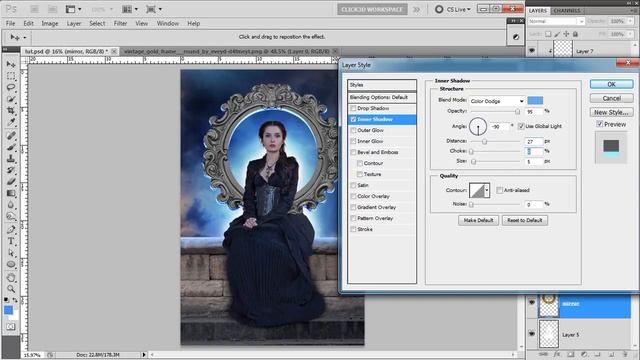Enable the Bevel and Emboss checkbox

pyautogui.click(x=353, y=152)
